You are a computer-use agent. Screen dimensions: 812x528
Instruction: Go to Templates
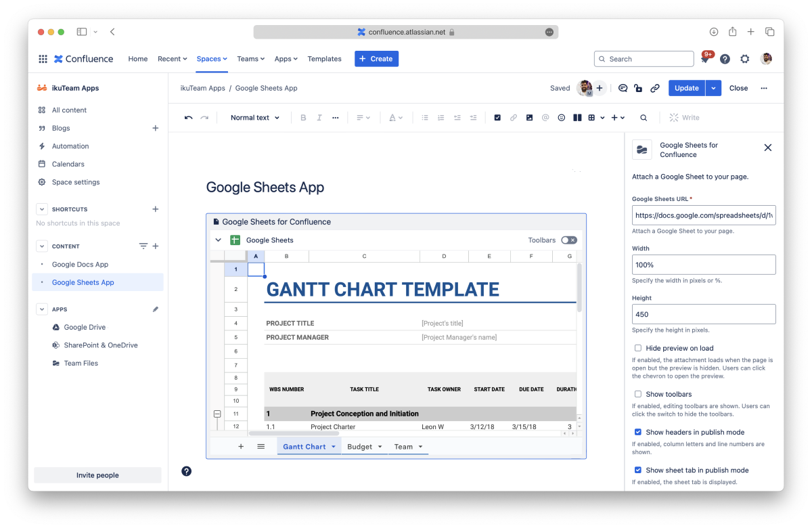tap(324, 59)
